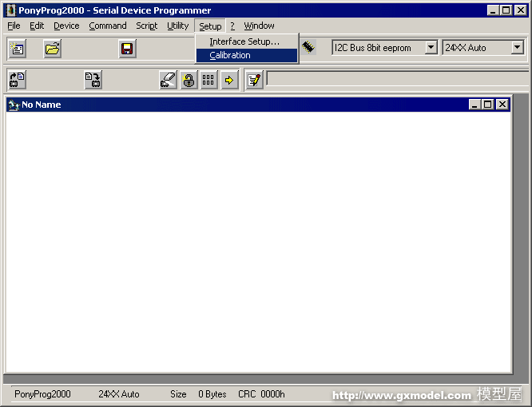Click the Read Device toolbar icon
532x407 pixels.
18,80
